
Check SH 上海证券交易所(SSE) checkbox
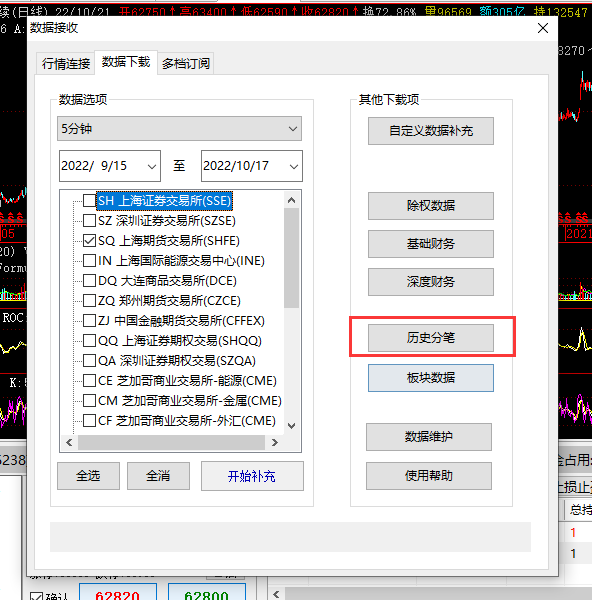[x=89, y=200]
